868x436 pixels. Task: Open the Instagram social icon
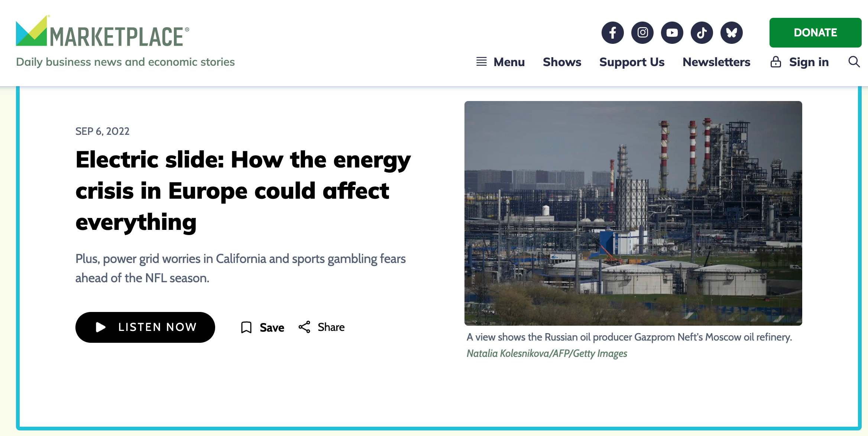642,33
